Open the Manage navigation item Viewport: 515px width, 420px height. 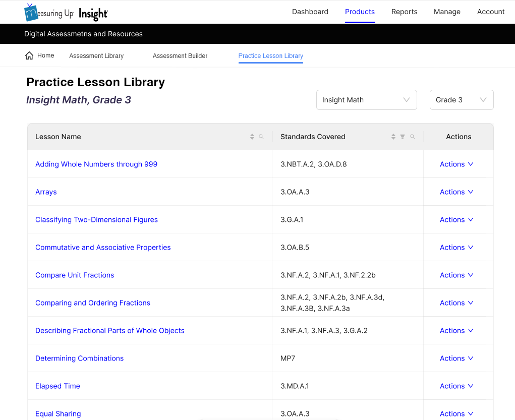(447, 12)
